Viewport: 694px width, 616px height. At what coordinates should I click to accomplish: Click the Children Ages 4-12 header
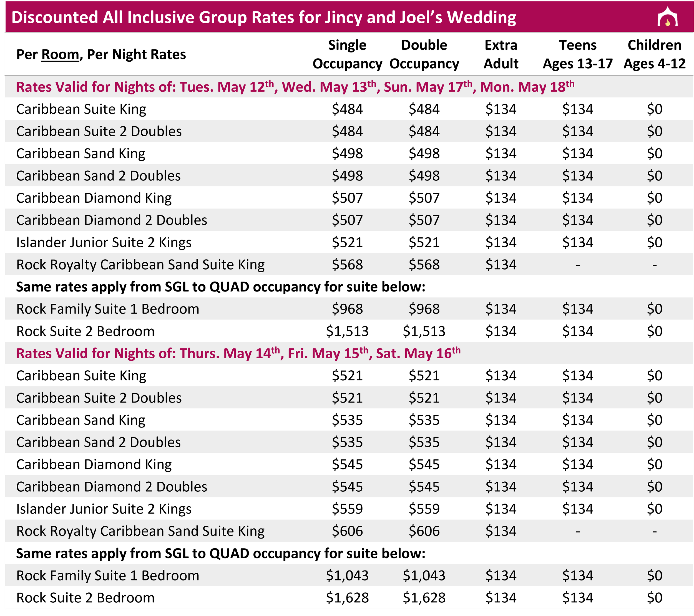click(x=654, y=54)
